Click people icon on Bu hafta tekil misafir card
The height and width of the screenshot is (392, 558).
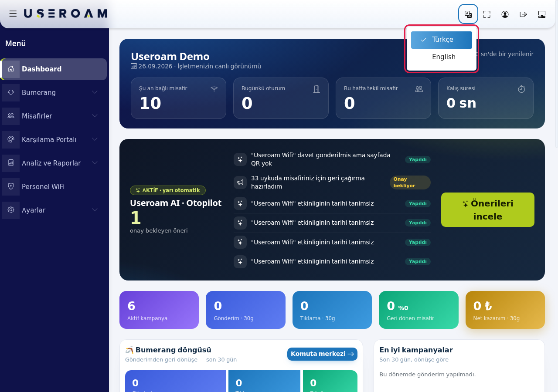(x=419, y=89)
